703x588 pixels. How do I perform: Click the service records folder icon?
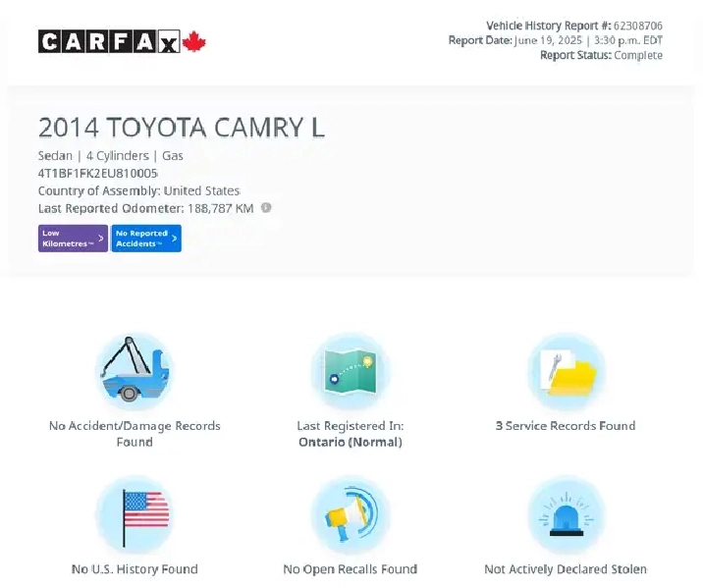[x=567, y=371]
